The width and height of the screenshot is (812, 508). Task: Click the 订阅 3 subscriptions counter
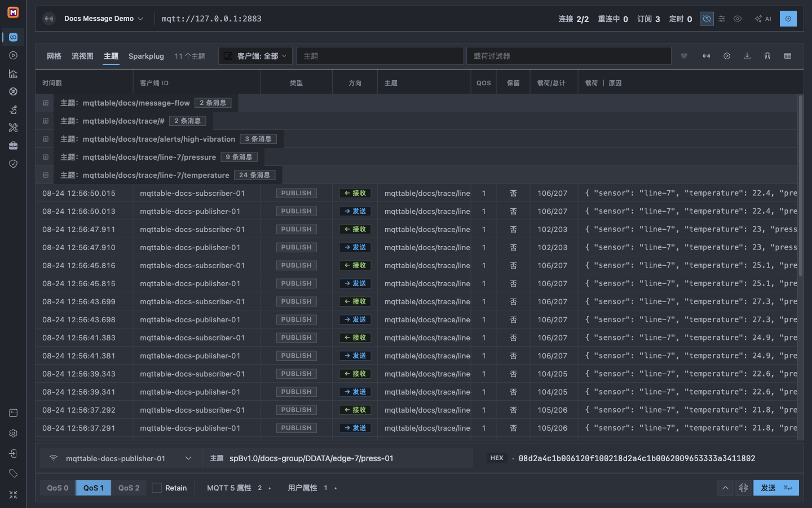pyautogui.click(x=648, y=19)
